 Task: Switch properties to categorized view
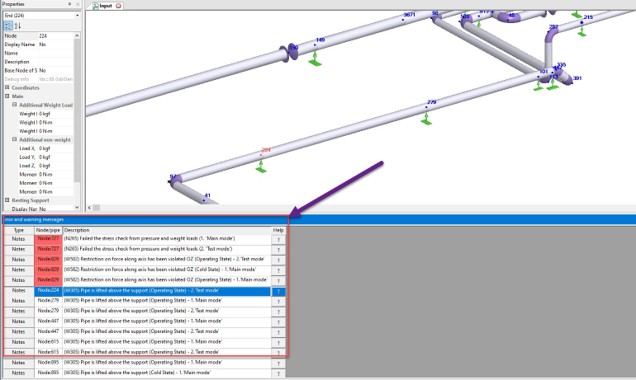[8, 26]
